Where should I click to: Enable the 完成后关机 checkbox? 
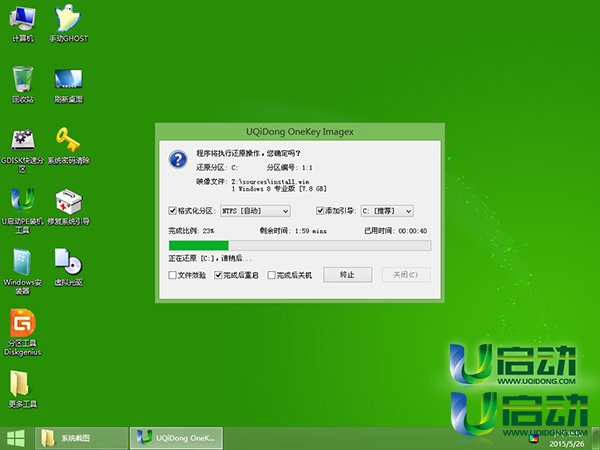pos(271,275)
